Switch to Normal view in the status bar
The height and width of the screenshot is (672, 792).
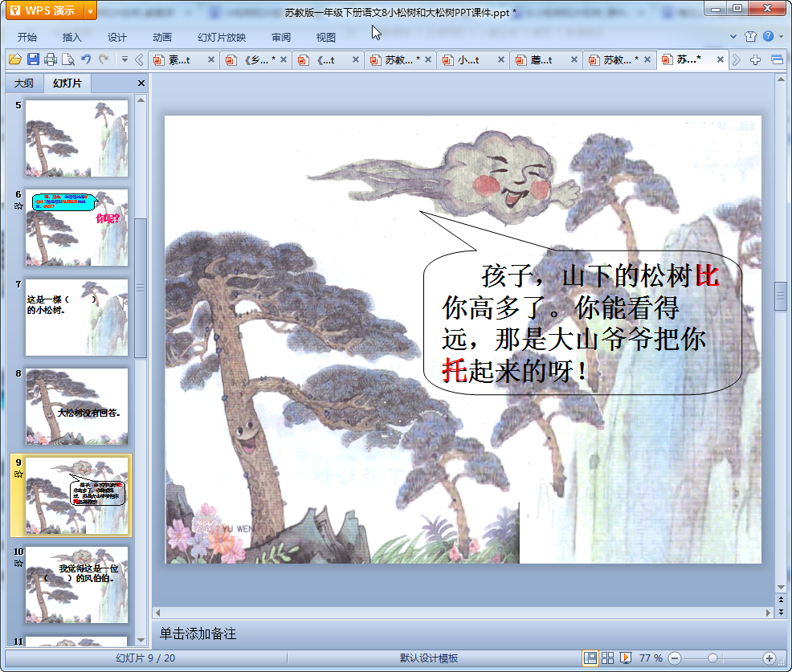590,658
